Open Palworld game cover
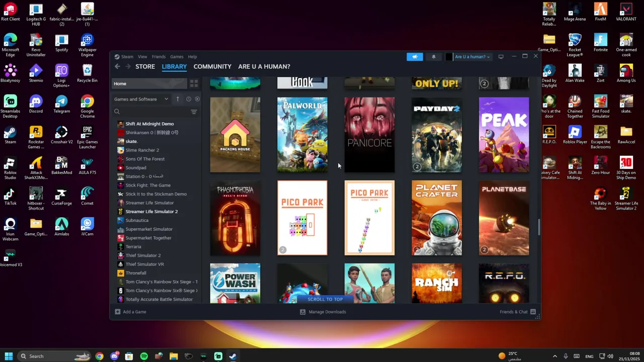This screenshot has width=644, height=362. tap(302, 135)
